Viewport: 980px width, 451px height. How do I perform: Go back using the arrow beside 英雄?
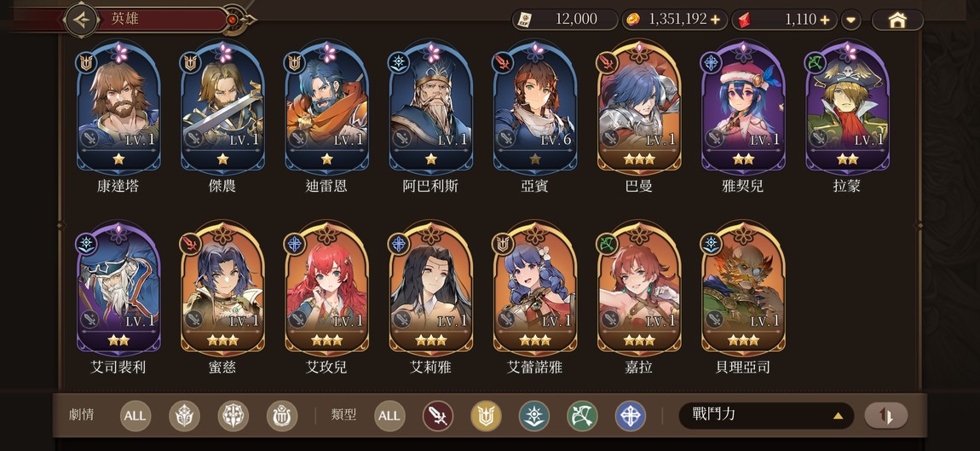point(82,20)
